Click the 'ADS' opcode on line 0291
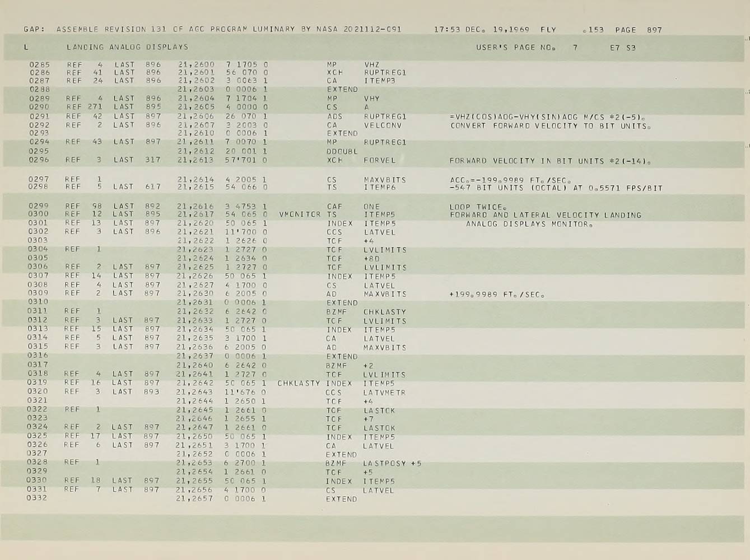The image size is (750, 560). tap(334, 116)
